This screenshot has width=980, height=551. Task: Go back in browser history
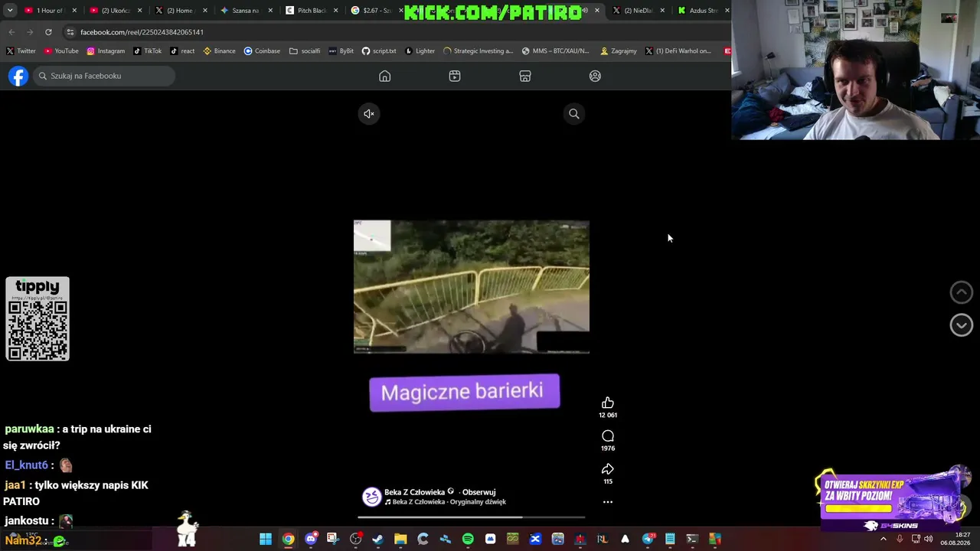pos(11,32)
